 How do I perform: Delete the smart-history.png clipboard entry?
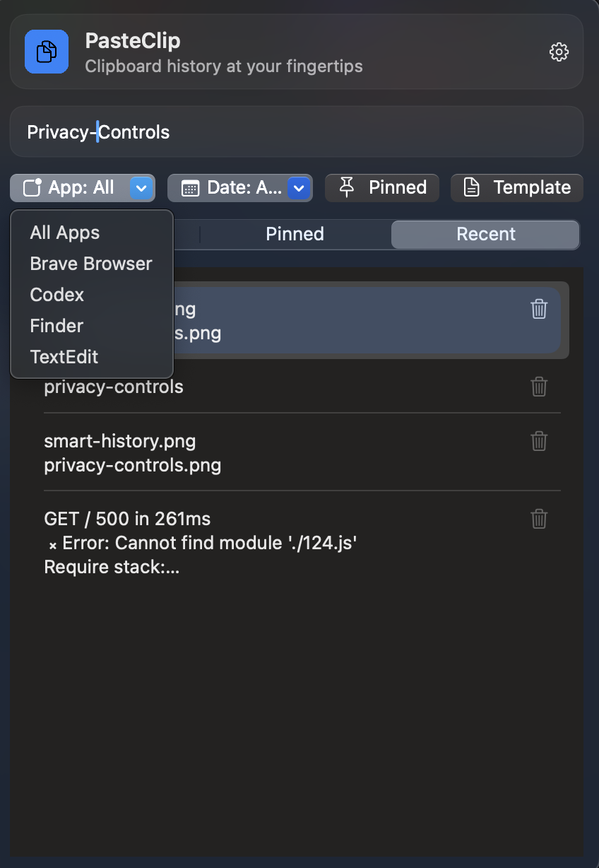tap(539, 440)
